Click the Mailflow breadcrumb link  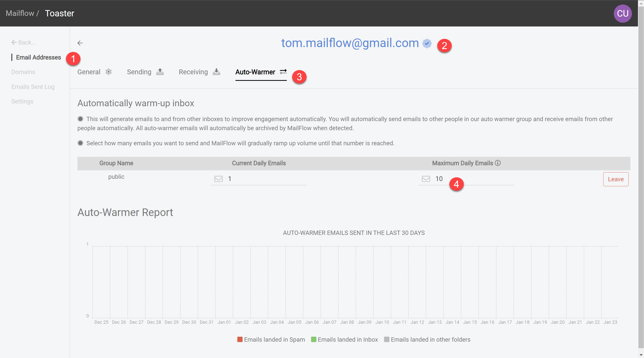point(20,13)
